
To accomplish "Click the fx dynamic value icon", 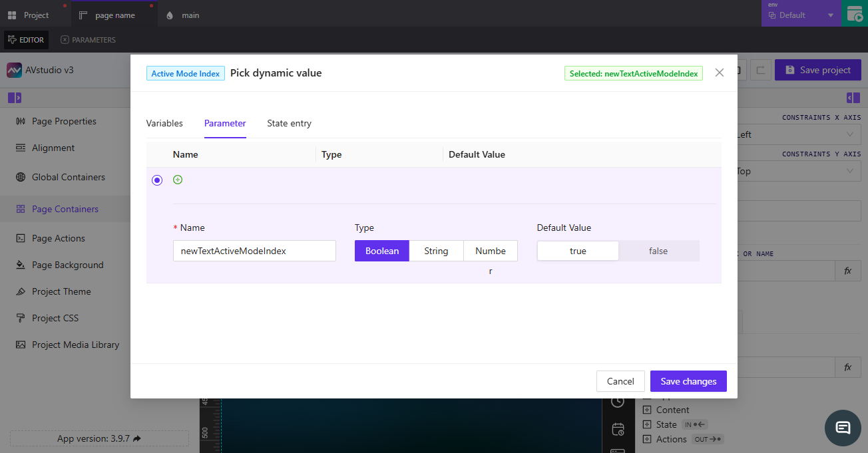I will click(x=848, y=271).
